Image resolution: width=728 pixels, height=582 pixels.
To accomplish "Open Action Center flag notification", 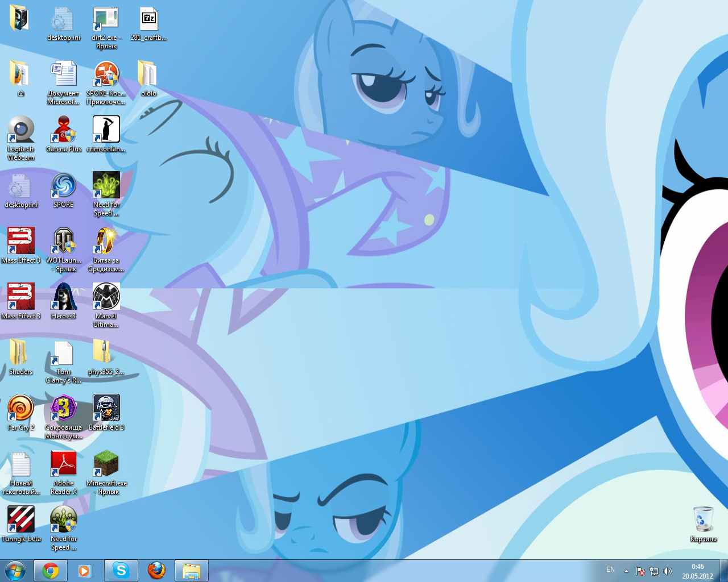I will [x=640, y=571].
